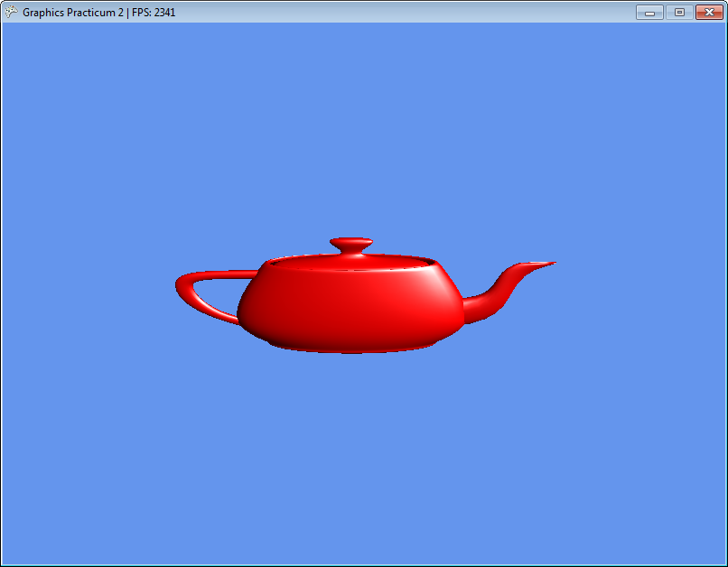Minimize the Graphics Practicum 2 window
The width and height of the screenshot is (728, 567).
pos(649,13)
